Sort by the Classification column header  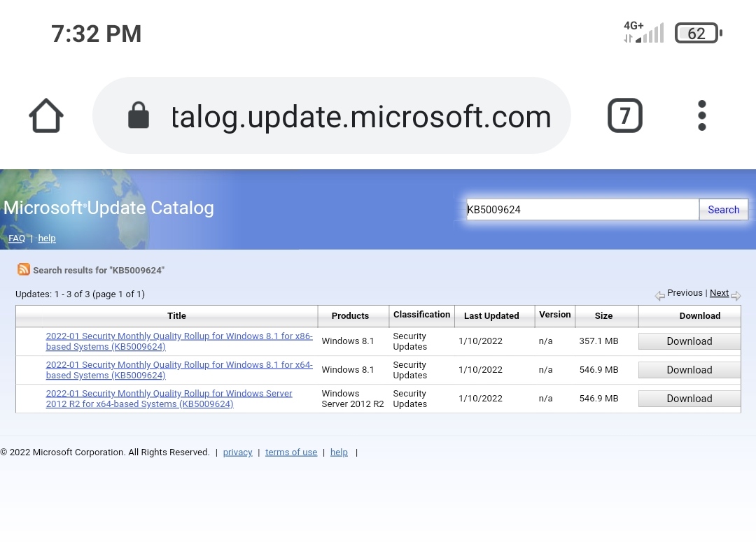pos(422,315)
